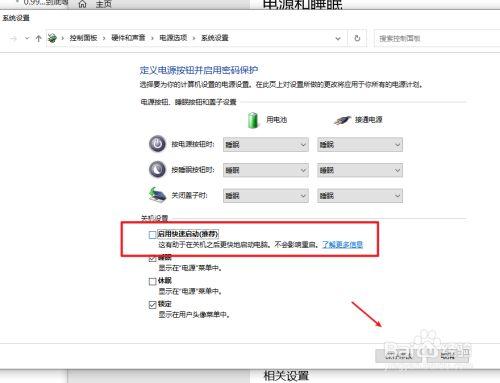Enable the 启用快速启动(推荐) checkbox
Viewport: 500px width, 383px height.
coord(152,235)
